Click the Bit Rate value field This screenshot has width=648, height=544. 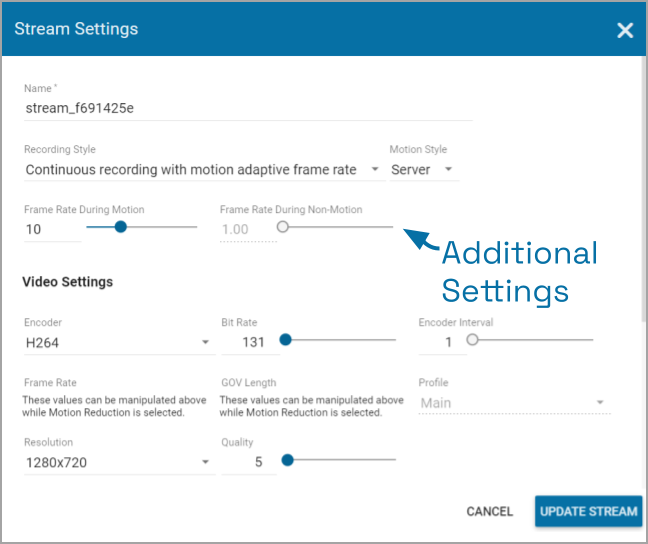[x=248, y=342]
